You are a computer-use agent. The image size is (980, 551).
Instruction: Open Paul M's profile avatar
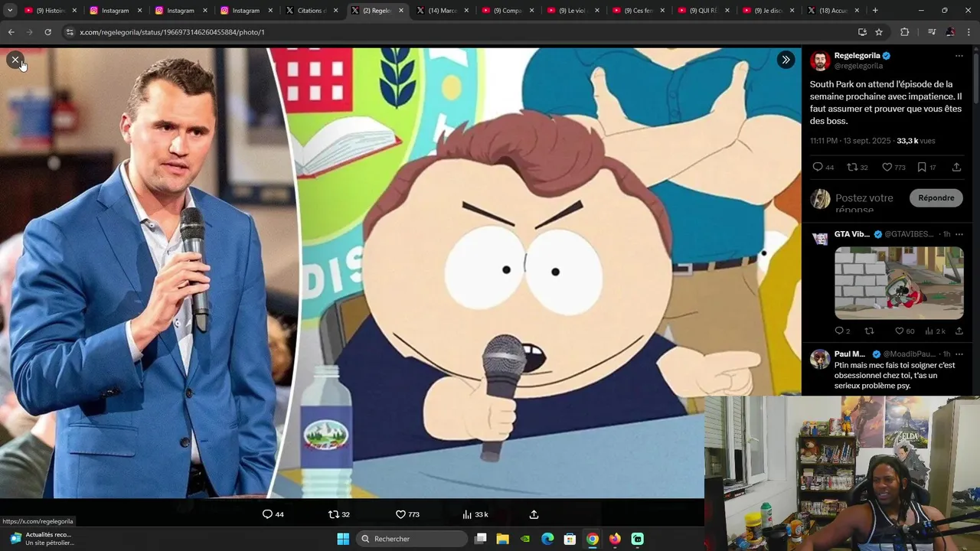pos(820,359)
